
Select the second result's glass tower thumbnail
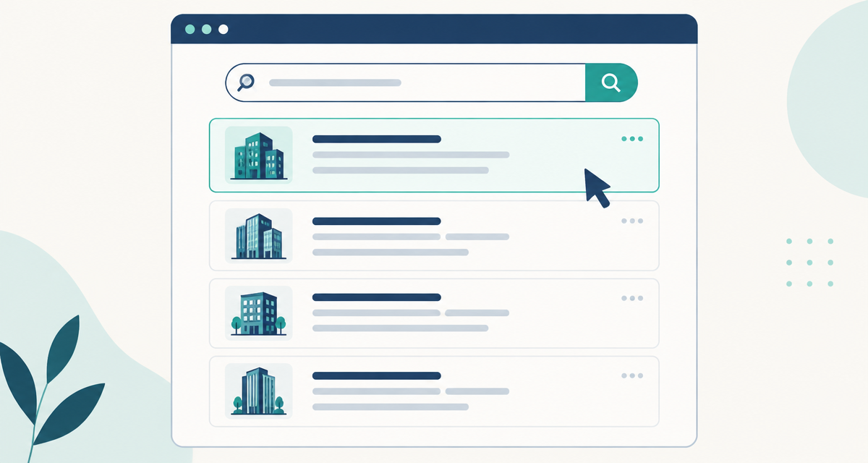click(259, 237)
